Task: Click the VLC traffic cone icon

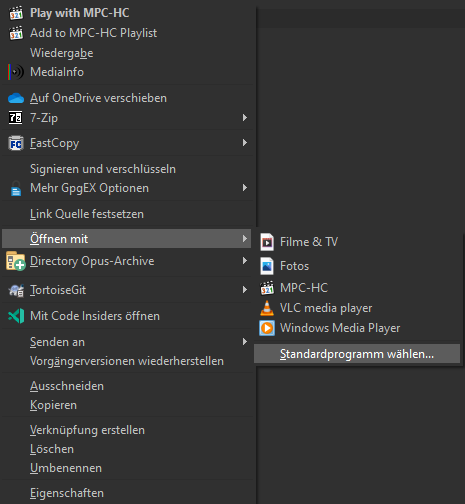Action: [x=267, y=308]
